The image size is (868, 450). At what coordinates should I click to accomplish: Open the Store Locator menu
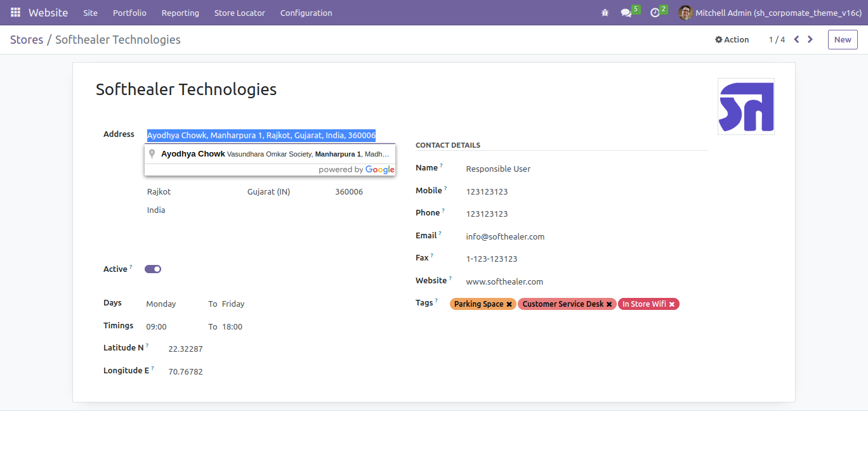click(x=240, y=13)
